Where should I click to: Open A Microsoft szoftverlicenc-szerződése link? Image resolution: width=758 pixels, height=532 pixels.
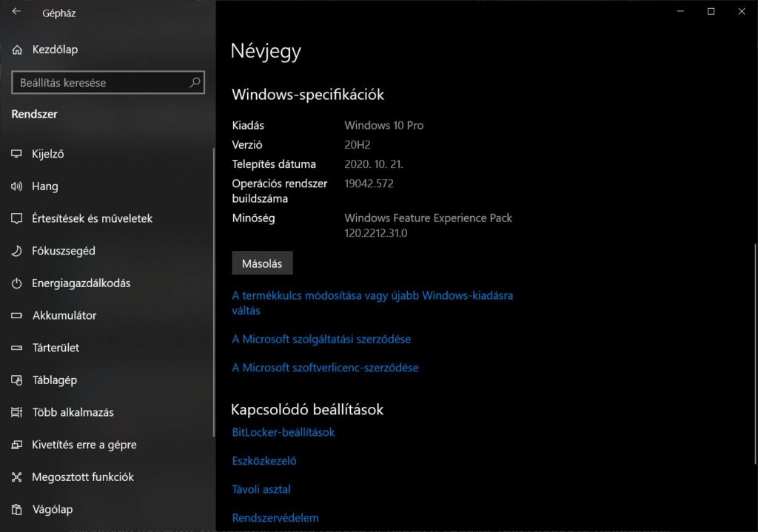click(x=326, y=368)
